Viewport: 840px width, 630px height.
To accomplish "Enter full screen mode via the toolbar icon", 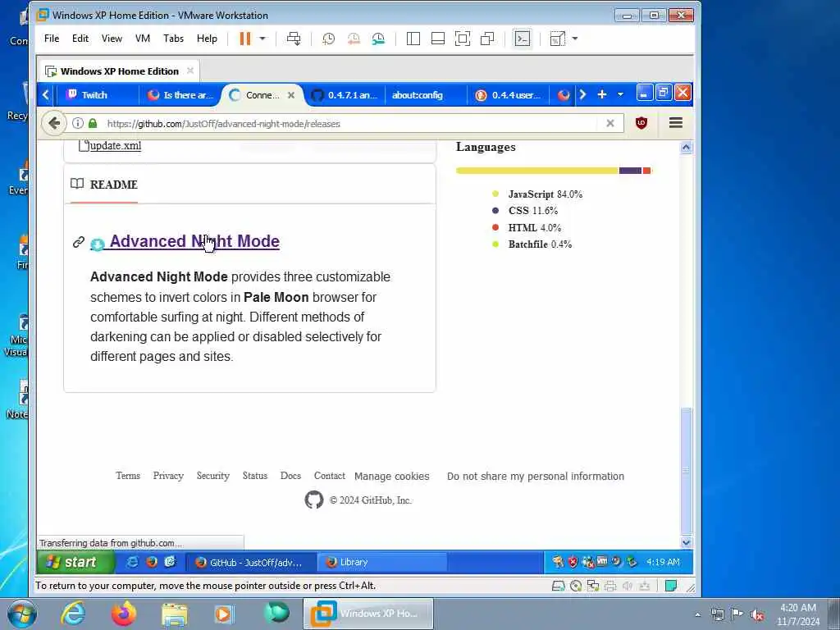I will (463, 39).
